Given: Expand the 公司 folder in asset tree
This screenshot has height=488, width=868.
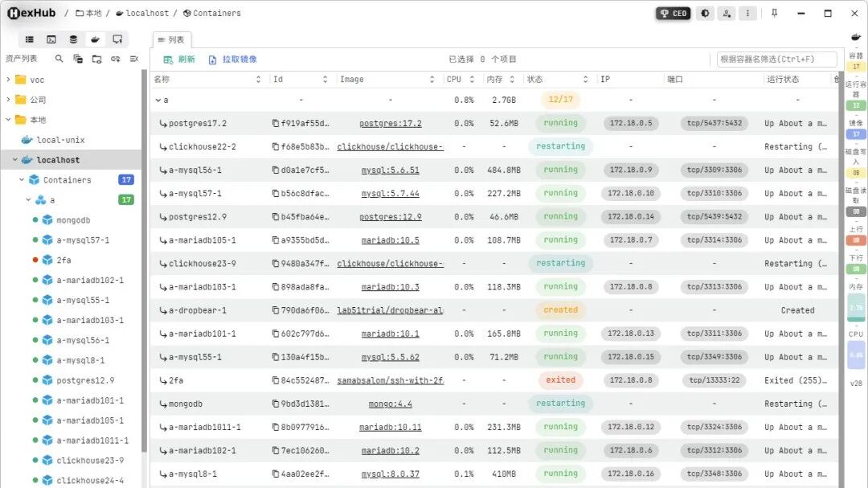Looking at the screenshot, I should [8, 100].
